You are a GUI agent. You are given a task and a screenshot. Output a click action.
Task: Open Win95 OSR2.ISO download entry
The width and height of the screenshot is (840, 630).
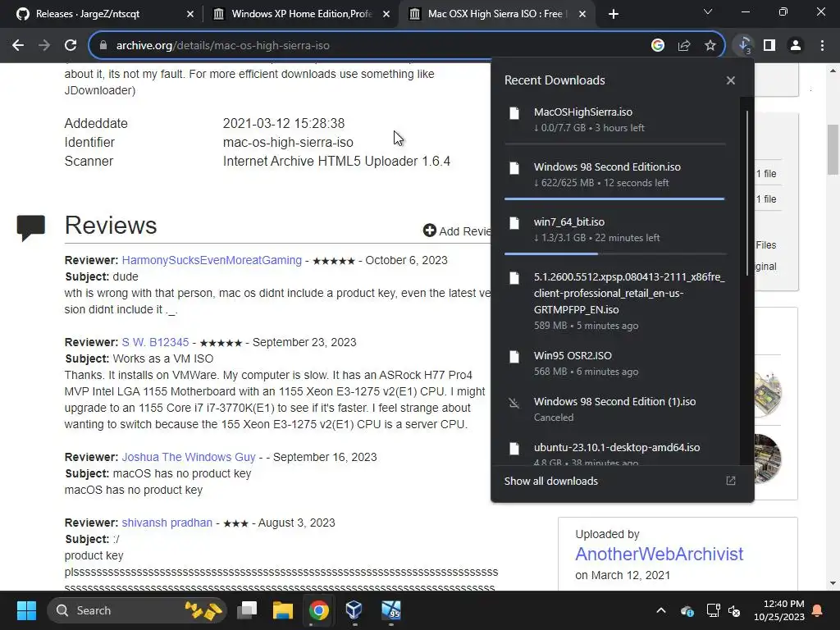tap(615, 363)
